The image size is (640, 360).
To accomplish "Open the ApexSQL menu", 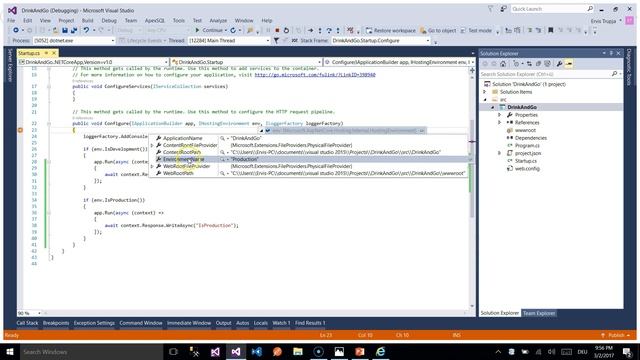I will click(x=155, y=20).
